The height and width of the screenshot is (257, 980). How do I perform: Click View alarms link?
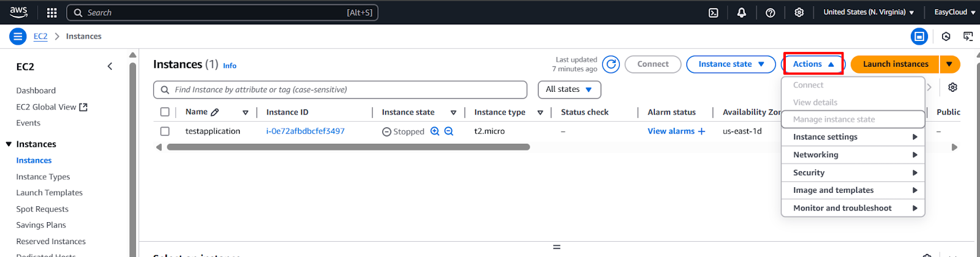click(x=671, y=131)
